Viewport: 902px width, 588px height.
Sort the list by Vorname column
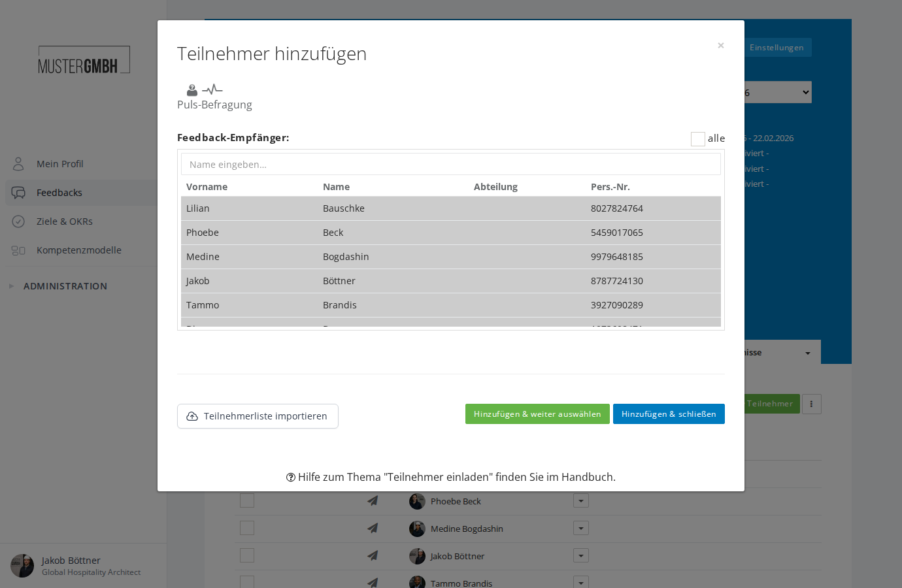(207, 187)
